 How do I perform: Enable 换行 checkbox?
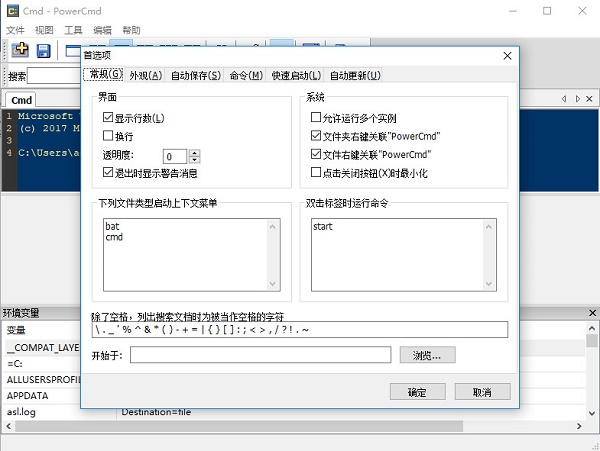pyautogui.click(x=108, y=135)
